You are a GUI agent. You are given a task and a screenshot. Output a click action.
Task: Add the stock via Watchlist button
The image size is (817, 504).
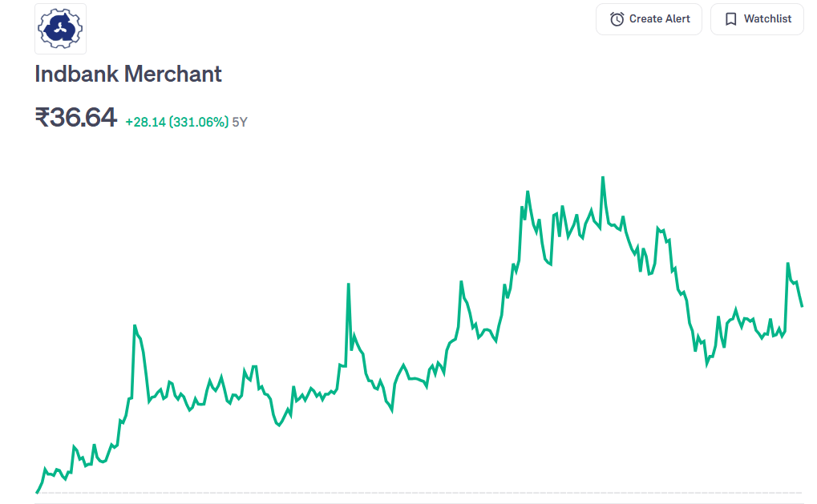click(x=757, y=19)
